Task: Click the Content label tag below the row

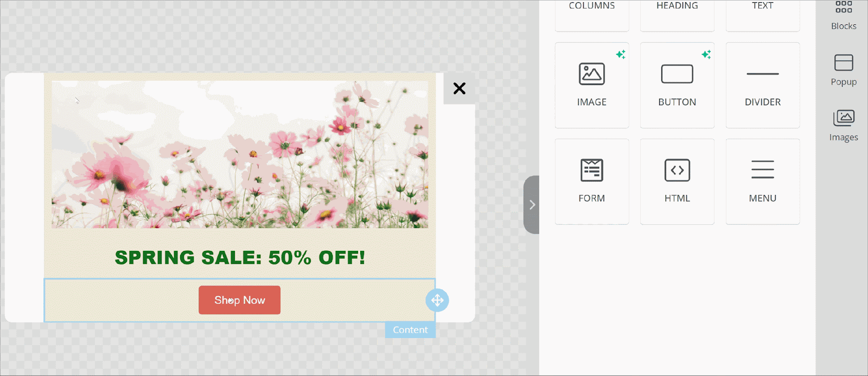Action: pos(410,330)
